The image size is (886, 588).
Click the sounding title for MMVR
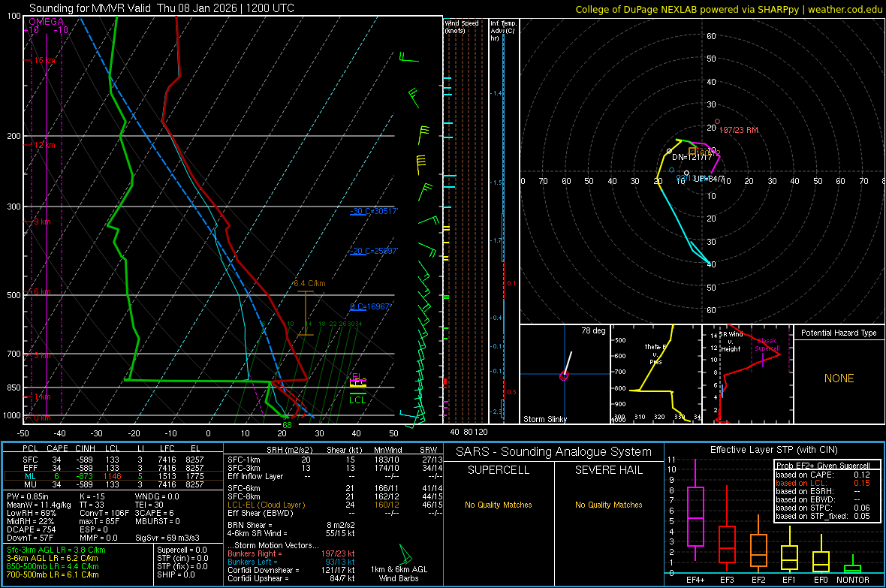point(161,8)
